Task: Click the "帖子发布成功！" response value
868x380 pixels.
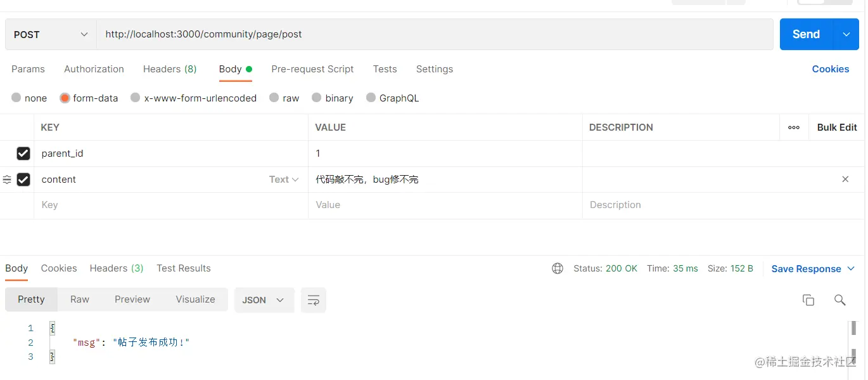Action: 151,343
